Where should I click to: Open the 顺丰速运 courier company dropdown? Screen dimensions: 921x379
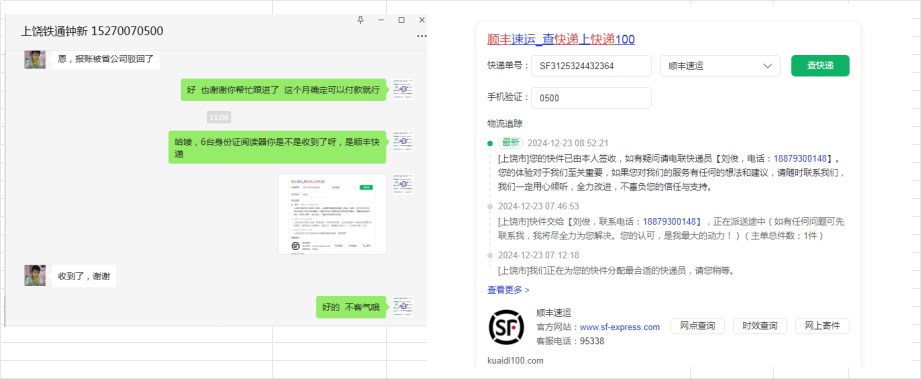[x=720, y=66]
